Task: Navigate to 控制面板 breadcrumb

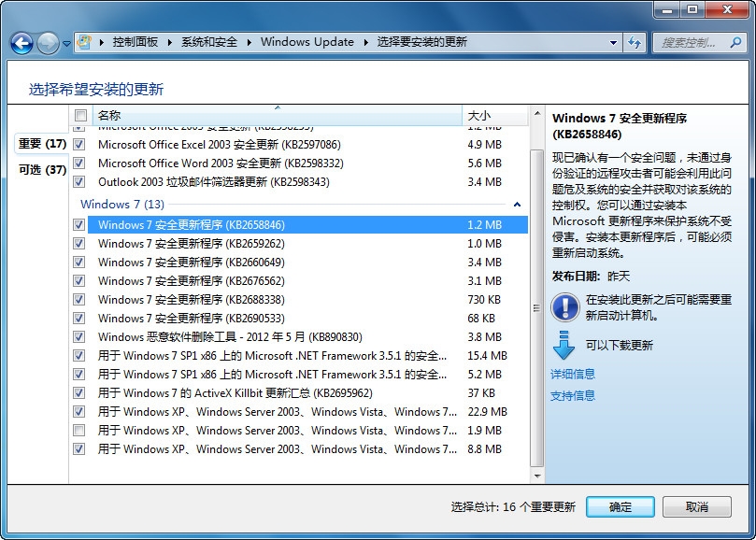Action: (135, 42)
